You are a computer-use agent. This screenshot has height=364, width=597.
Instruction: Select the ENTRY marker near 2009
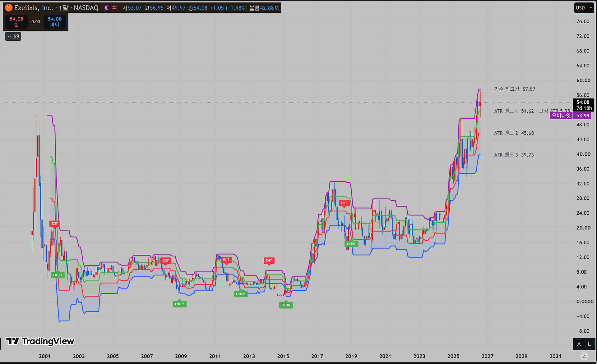179,303
